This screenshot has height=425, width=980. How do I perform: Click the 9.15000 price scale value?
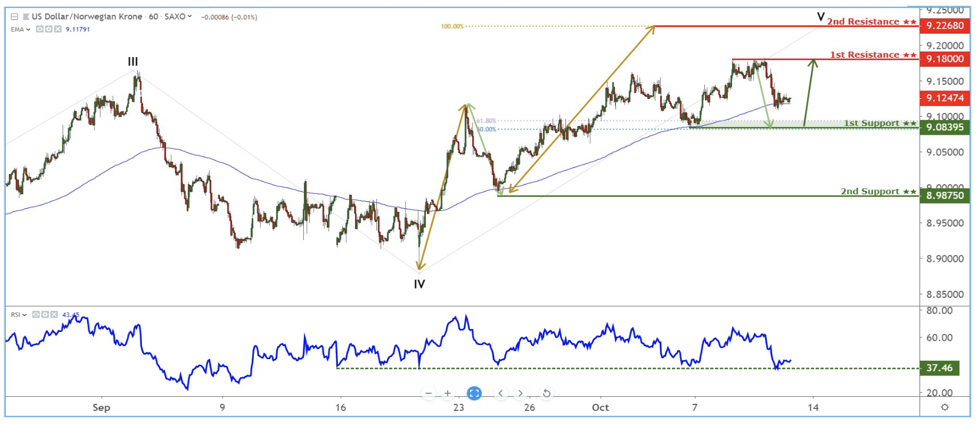(945, 81)
